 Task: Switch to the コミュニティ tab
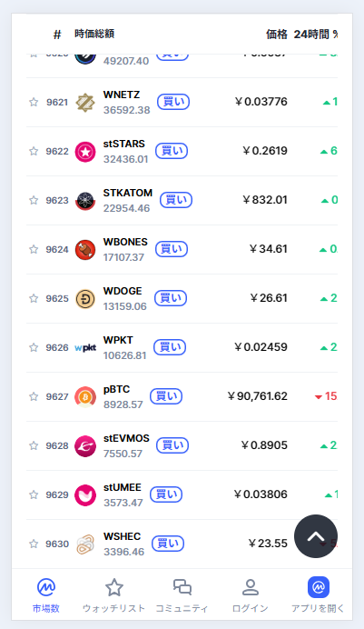pyautogui.click(x=182, y=595)
